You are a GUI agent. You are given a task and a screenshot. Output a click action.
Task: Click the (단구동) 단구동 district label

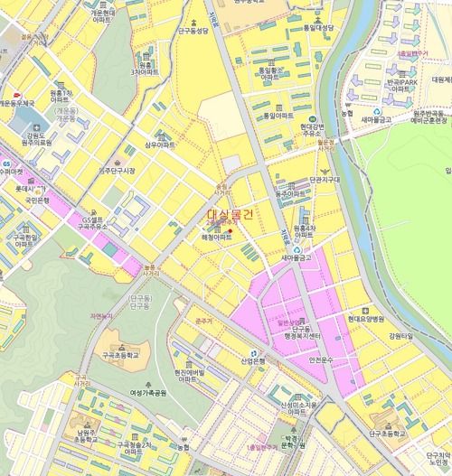(x=141, y=303)
